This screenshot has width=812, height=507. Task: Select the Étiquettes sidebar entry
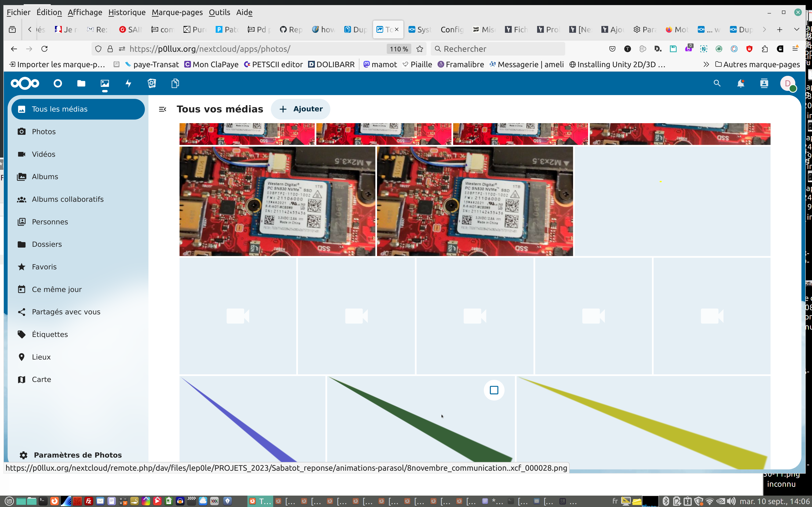pyautogui.click(x=50, y=334)
